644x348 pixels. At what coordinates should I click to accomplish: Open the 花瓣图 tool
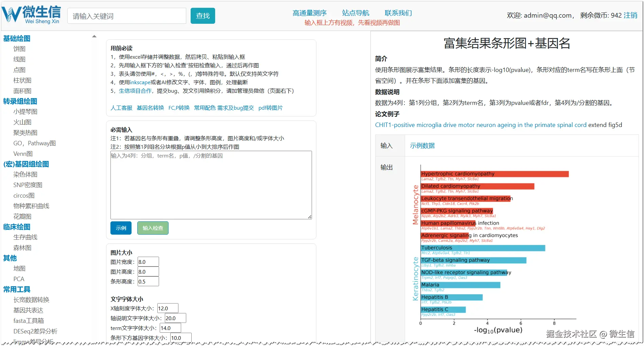22,217
